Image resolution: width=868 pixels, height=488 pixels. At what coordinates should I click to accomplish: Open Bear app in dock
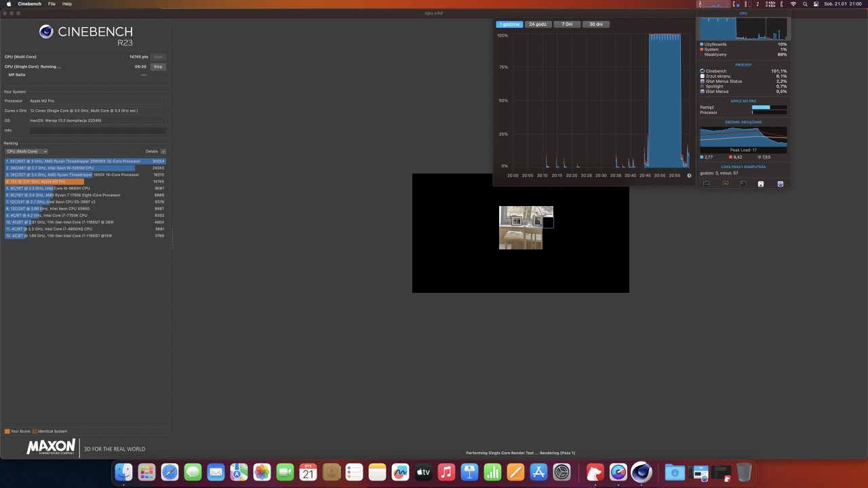[x=595, y=472]
